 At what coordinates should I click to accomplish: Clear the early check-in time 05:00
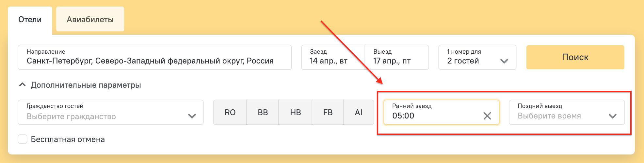click(487, 116)
